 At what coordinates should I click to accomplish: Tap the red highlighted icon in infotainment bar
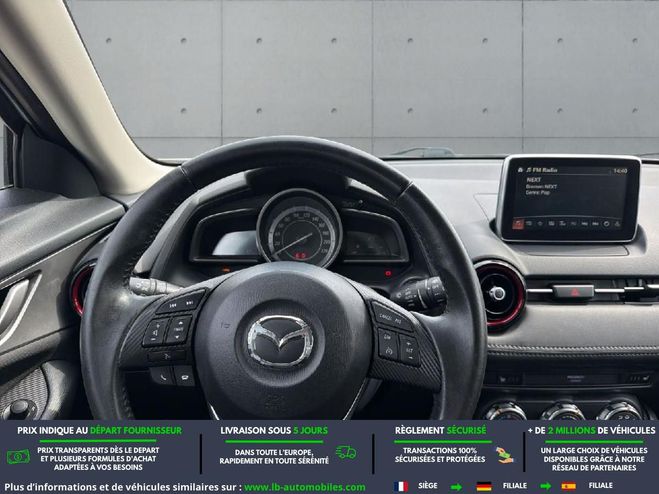click(x=518, y=224)
